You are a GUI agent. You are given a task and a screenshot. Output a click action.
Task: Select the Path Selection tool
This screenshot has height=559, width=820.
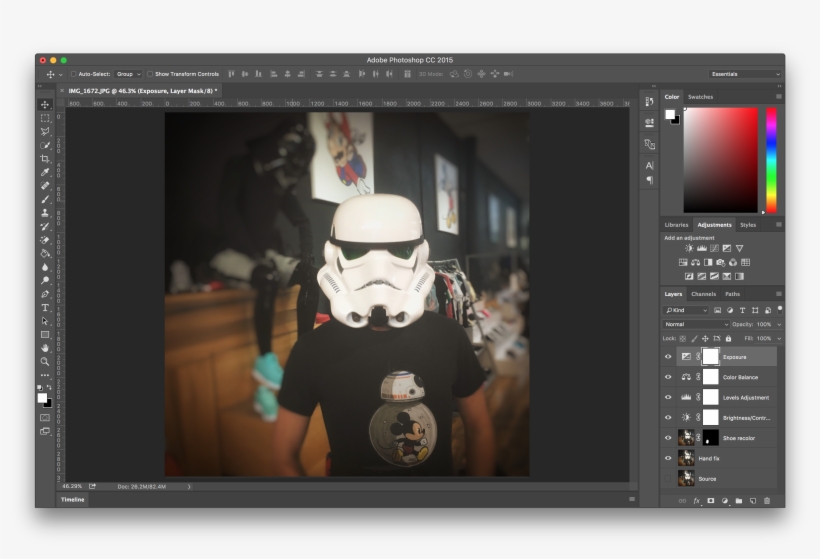coord(45,321)
